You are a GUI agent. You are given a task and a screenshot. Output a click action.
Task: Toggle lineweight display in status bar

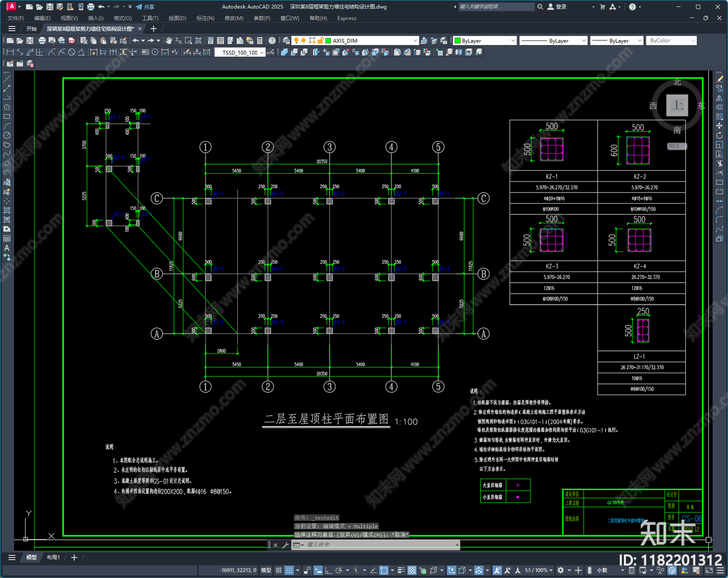coord(401,570)
